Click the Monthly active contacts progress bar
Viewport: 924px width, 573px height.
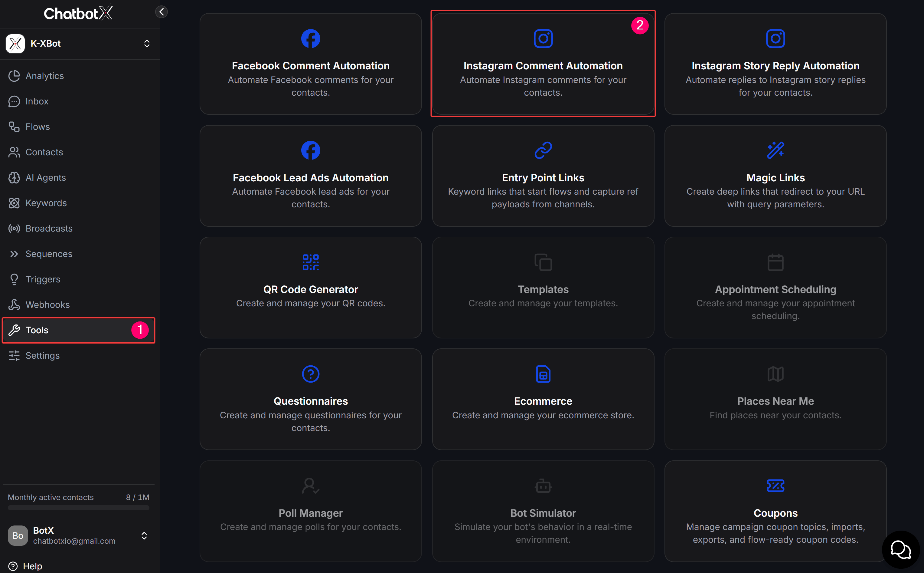78,508
